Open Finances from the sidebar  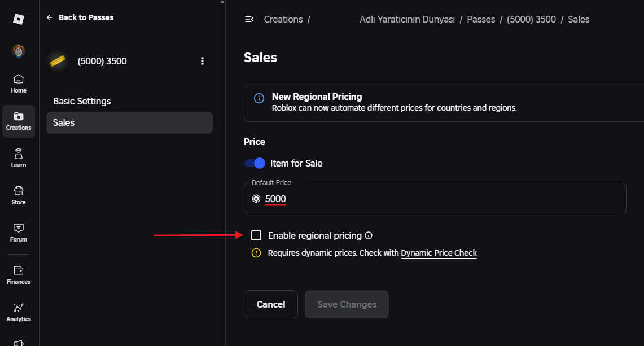click(19, 275)
